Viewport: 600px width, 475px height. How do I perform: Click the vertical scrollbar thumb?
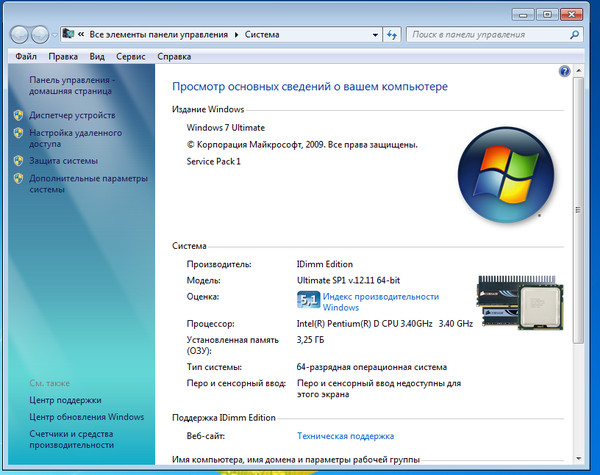tap(579, 210)
